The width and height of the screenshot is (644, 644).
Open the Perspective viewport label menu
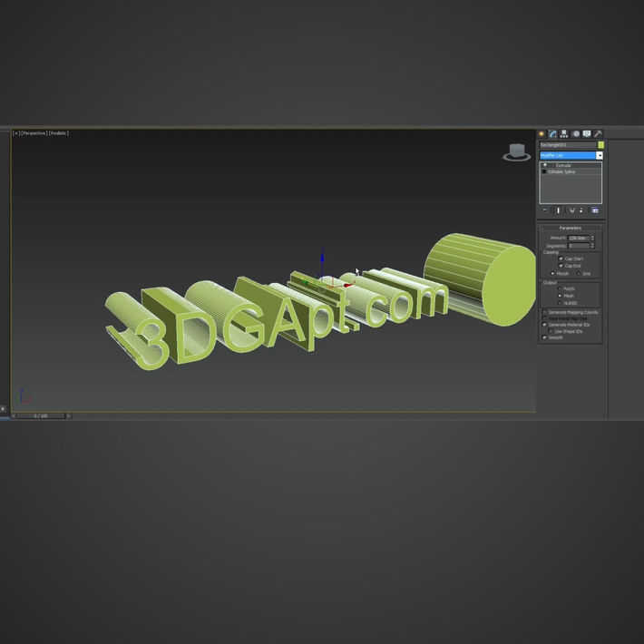(x=34, y=133)
